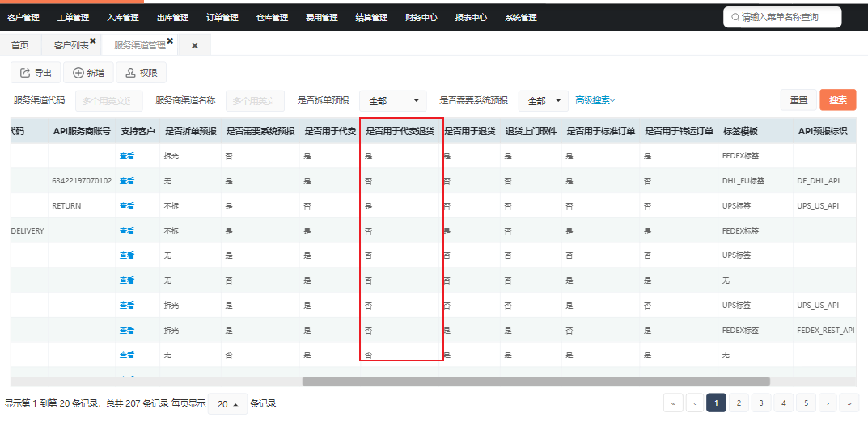The image size is (868, 430).
Task: Open the 系统管理 menu
Action: click(521, 18)
